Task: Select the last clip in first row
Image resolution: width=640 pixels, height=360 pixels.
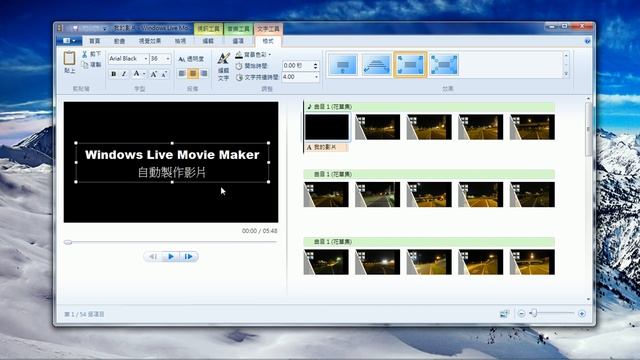Action: click(x=532, y=127)
